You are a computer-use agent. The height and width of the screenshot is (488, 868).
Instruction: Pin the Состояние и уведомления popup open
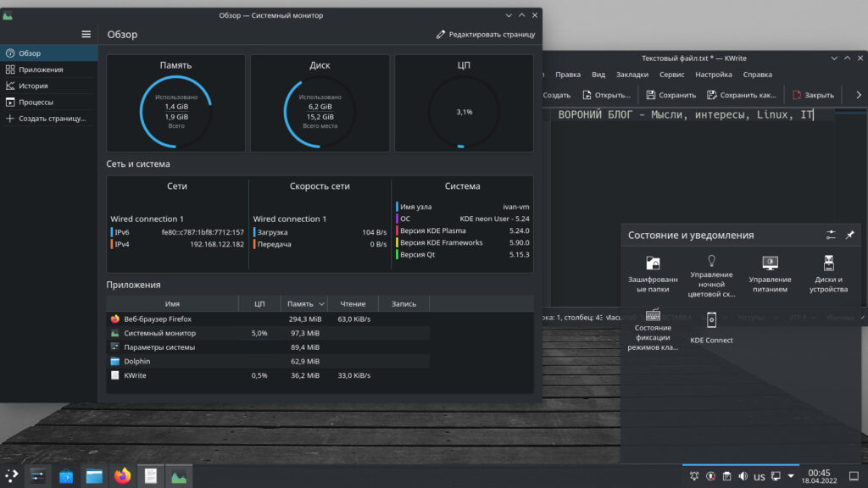point(850,235)
